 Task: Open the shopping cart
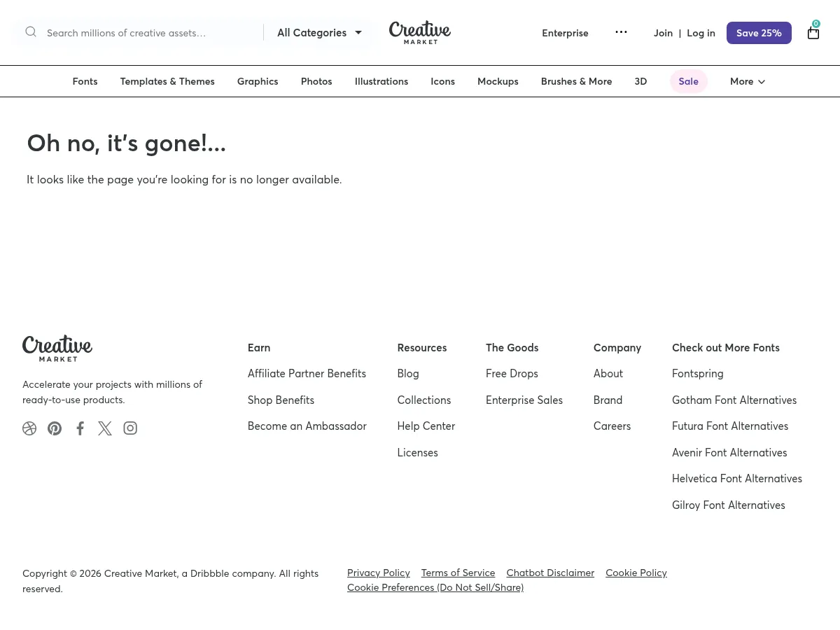813,33
